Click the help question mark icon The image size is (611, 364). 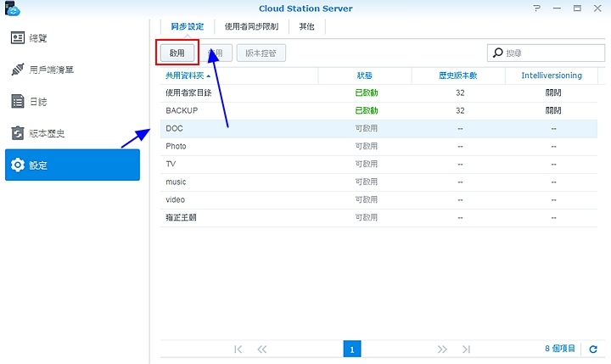537,8
